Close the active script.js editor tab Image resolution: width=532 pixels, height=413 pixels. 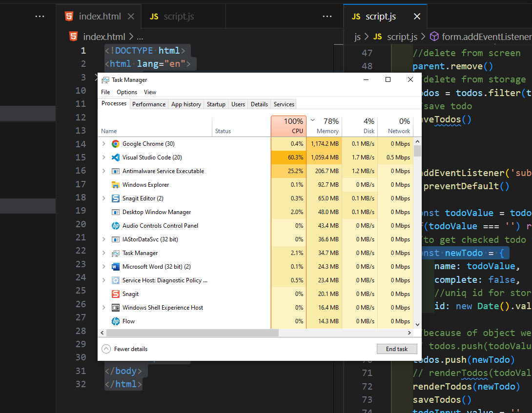[x=417, y=16]
